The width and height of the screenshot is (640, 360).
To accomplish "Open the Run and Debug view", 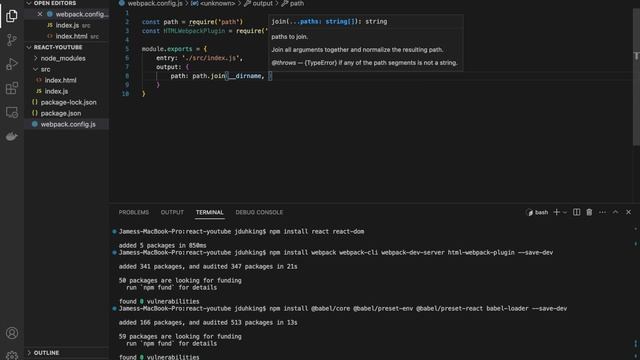I will pos(12,64).
